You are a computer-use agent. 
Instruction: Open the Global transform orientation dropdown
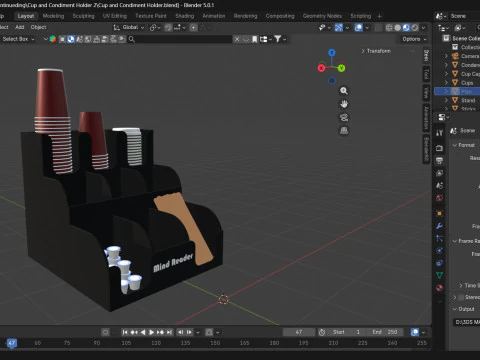pyautogui.click(x=129, y=27)
